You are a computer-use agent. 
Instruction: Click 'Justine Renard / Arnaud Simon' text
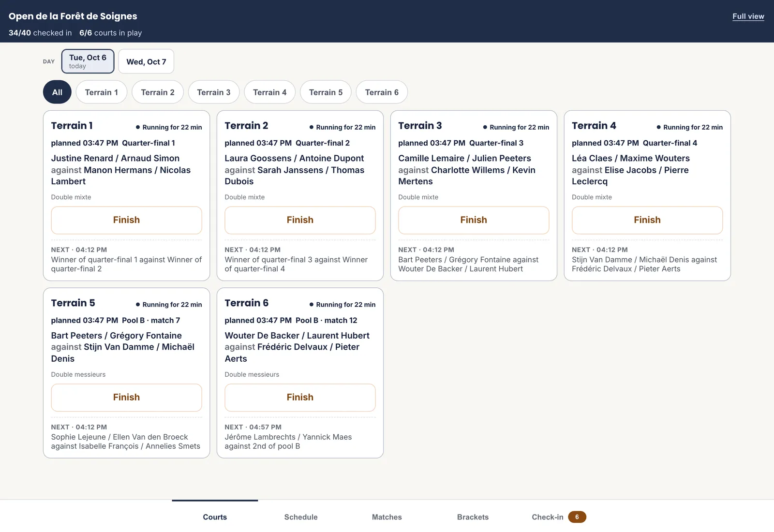pyautogui.click(x=115, y=158)
